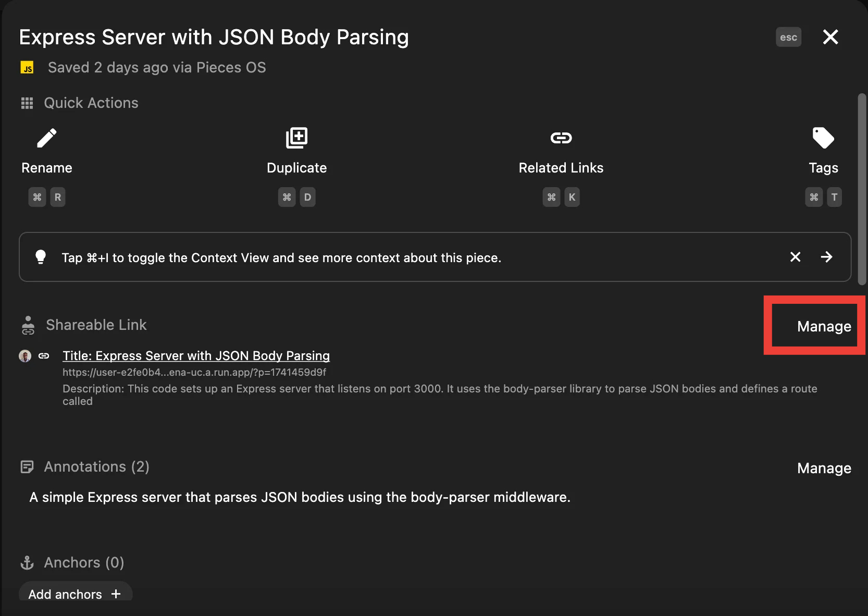Open the Related Links chain icon
The image size is (868, 616).
(x=561, y=138)
